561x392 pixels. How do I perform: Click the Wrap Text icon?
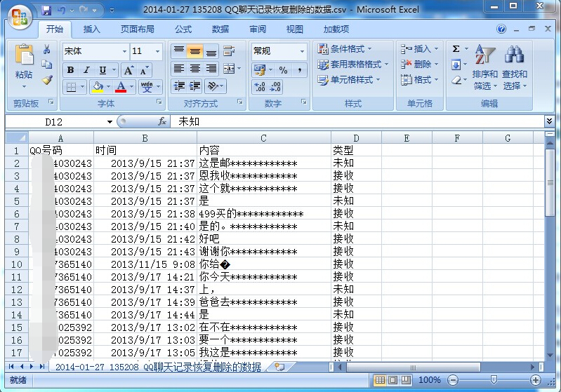point(229,51)
